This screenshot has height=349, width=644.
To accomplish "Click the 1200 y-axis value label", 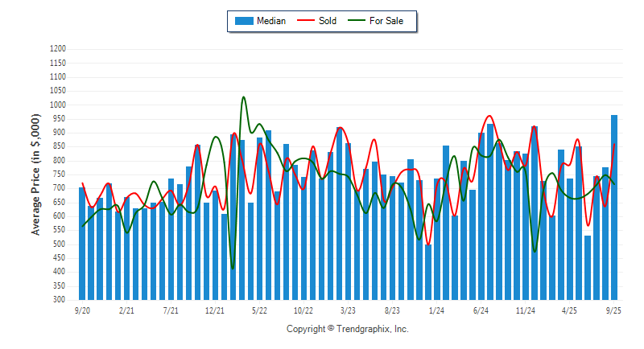I will pos(57,49).
